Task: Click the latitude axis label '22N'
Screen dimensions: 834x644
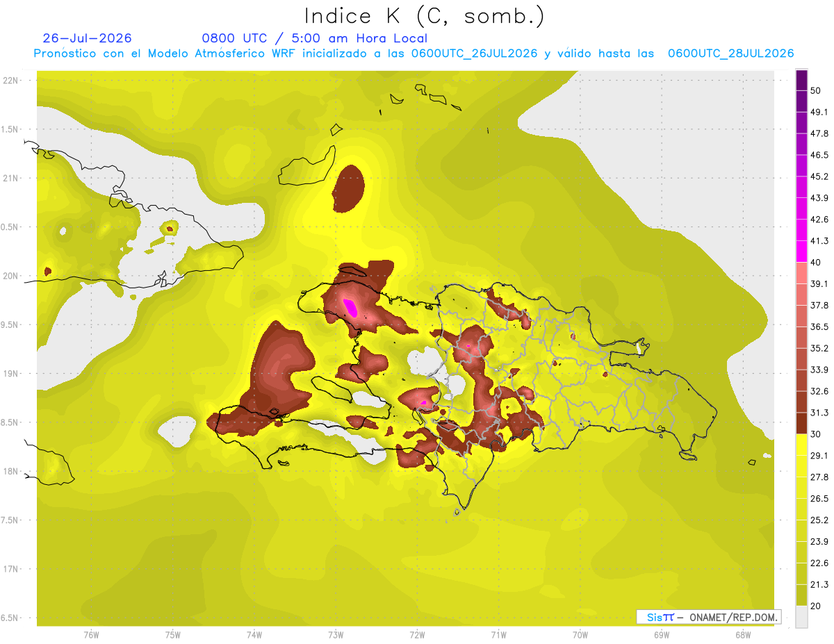Action: tap(10, 81)
